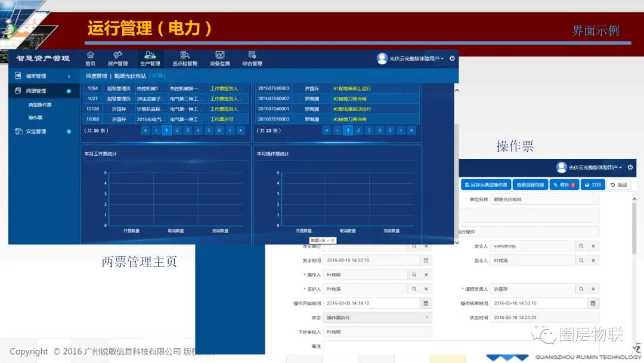Click the 打印 print button

pos(593,184)
